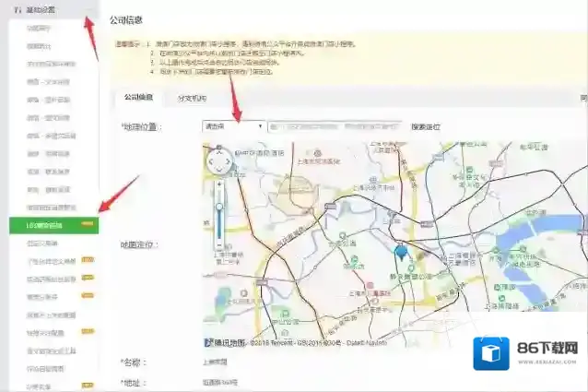
Task: Zoom in the map with the plus button
Action: click(219, 184)
